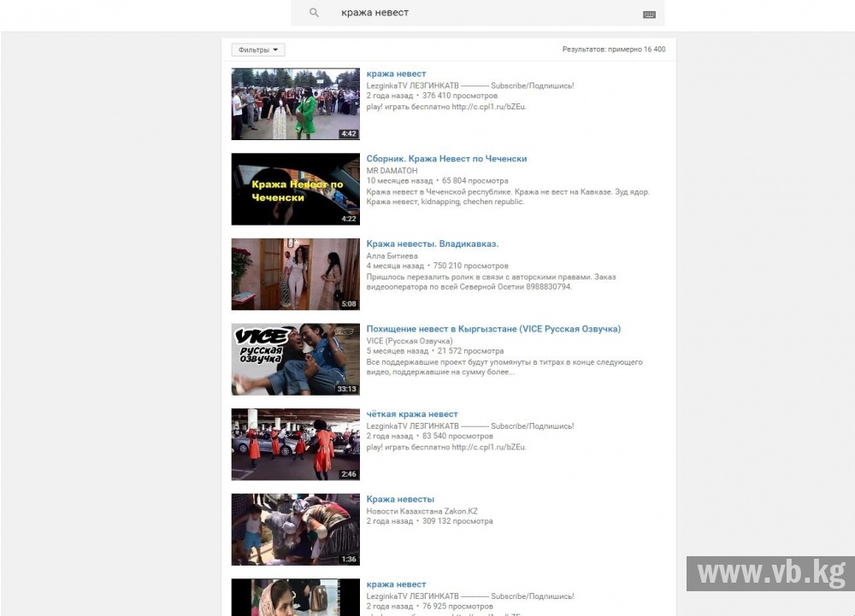Click the 4:42 duration badge
The image size is (855, 616).
349,133
